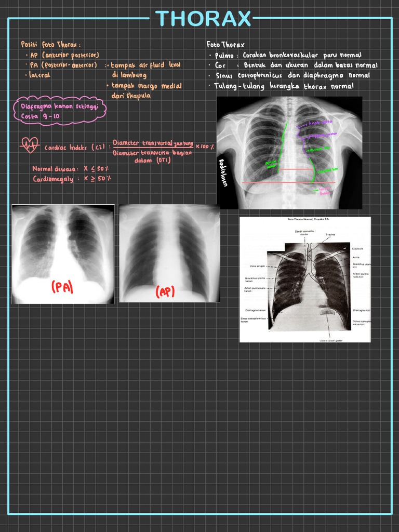Click the 'Vena azygos' label in the diagram

pos(257,267)
